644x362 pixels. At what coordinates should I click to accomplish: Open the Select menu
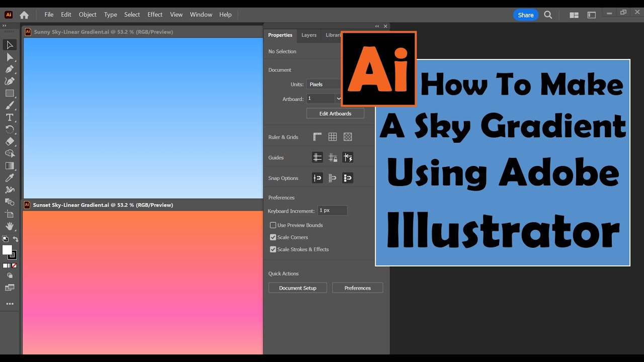click(x=132, y=15)
